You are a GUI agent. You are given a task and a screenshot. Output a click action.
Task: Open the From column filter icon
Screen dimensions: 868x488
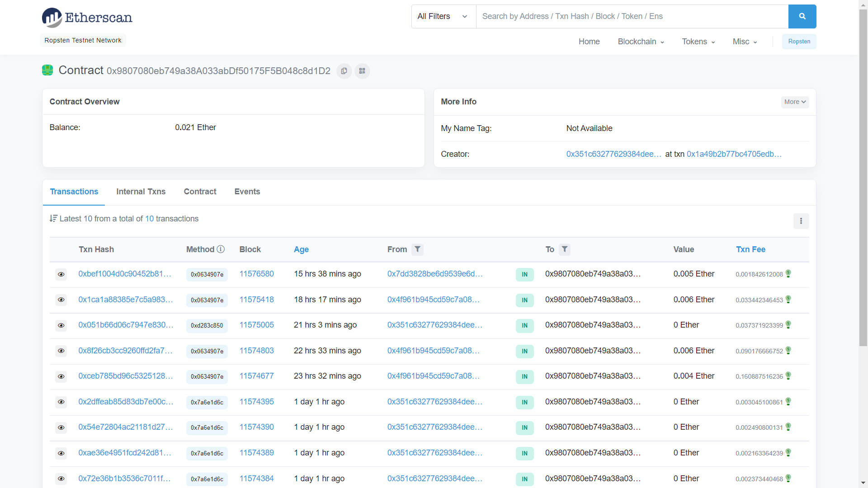[417, 249]
